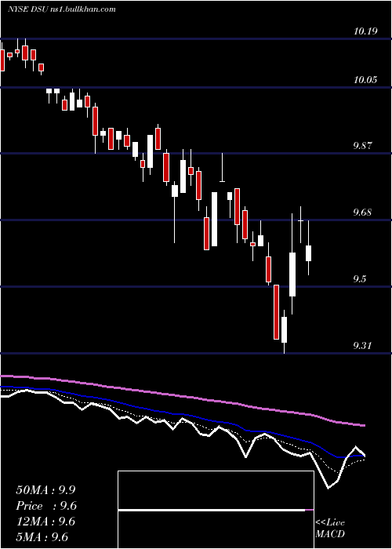This screenshot has height=549, width=392.
Task: Click the 10.05 price level label
Action: click(365, 79)
